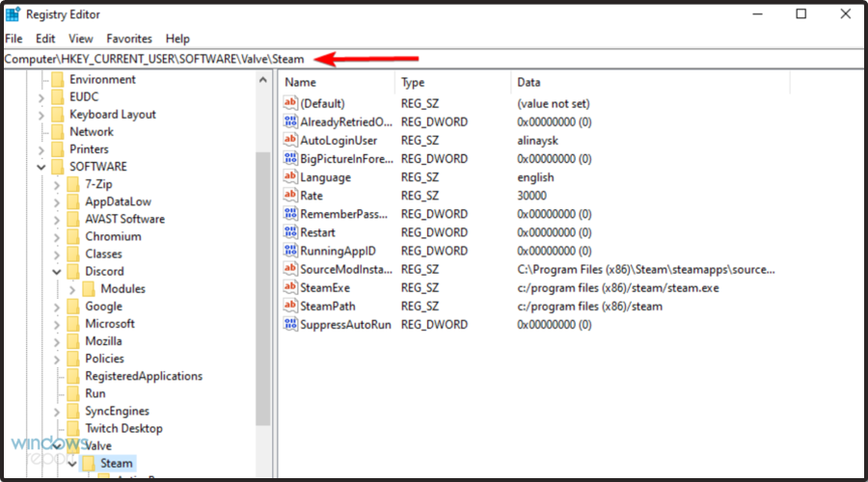This screenshot has width=868, height=482.
Task: Maximize the Registry Editor window
Action: [x=801, y=13]
